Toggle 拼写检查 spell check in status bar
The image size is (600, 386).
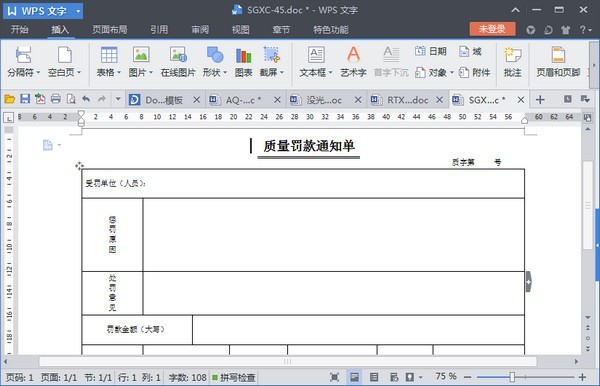click(x=234, y=378)
